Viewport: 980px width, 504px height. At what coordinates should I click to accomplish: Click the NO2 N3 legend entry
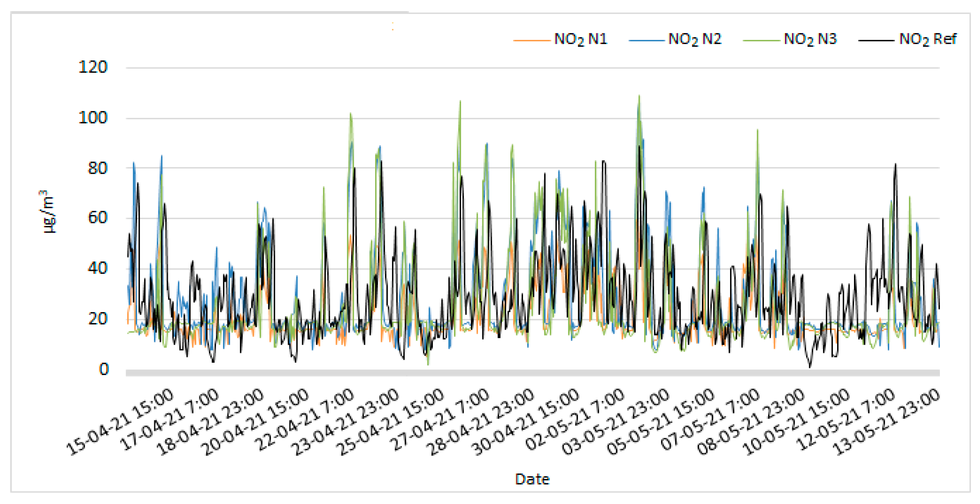pos(810,39)
